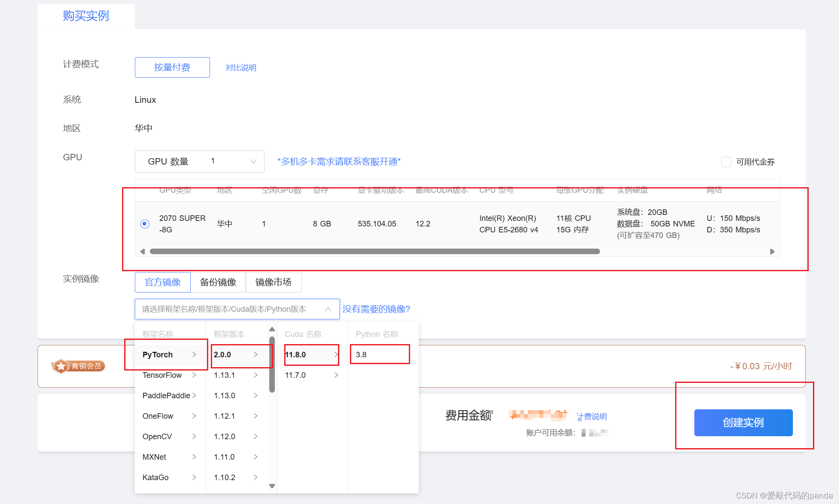Image resolution: width=839 pixels, height=504 pixels.
Task: Select the 2070 SUPER-8G radio button
Action: tap(145, 224)
